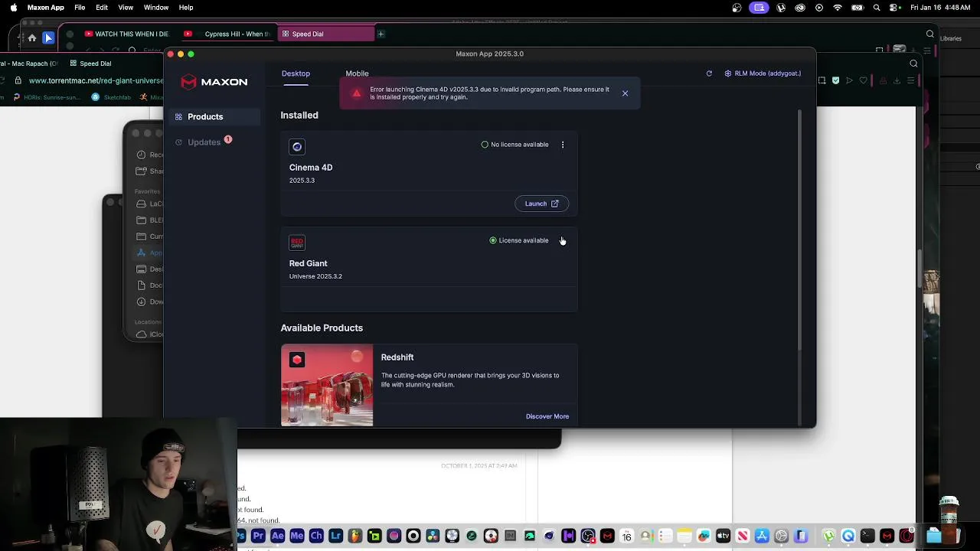Open Character Animator from the Dock
The width and height of the screenshot is (980, 551).
316,536
